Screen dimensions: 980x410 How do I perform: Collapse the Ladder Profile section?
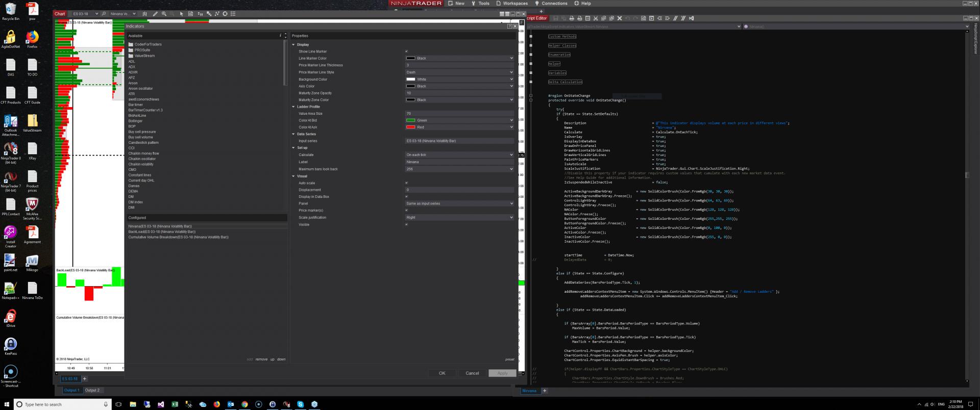point(293,107)
